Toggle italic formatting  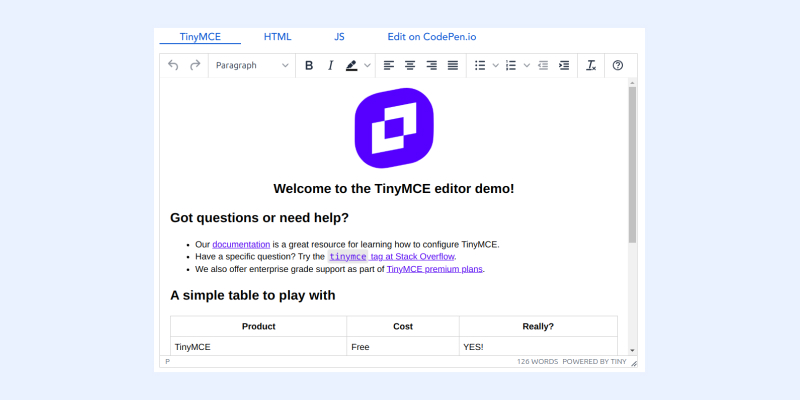[330, 65]
